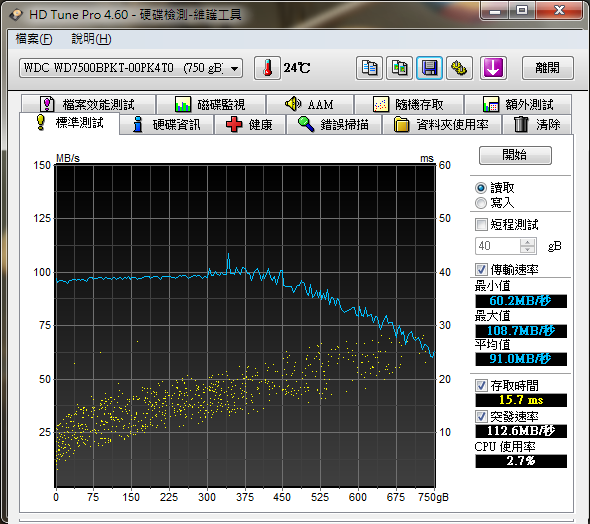Open the 檔案效能測試 tab

point(88,104)
